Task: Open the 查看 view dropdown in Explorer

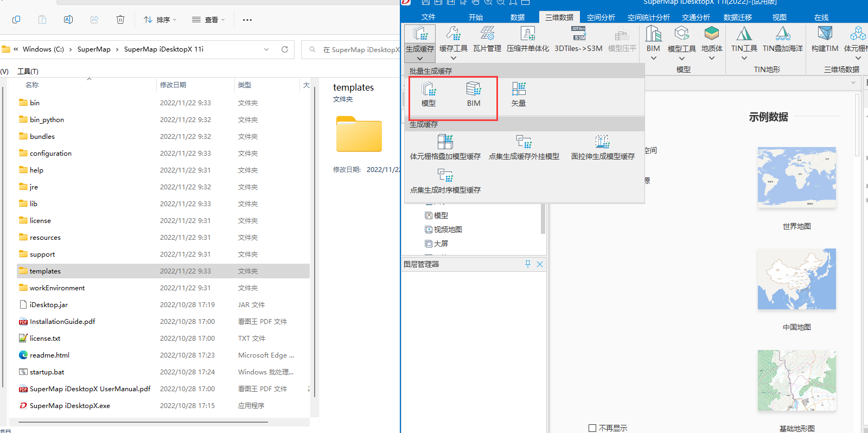Action: [208, 20]
